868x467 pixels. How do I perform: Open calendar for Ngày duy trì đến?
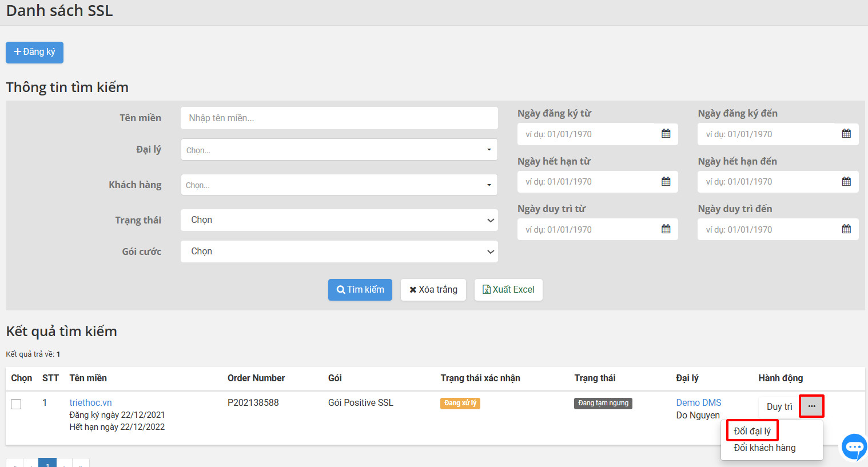pos(846,229)
